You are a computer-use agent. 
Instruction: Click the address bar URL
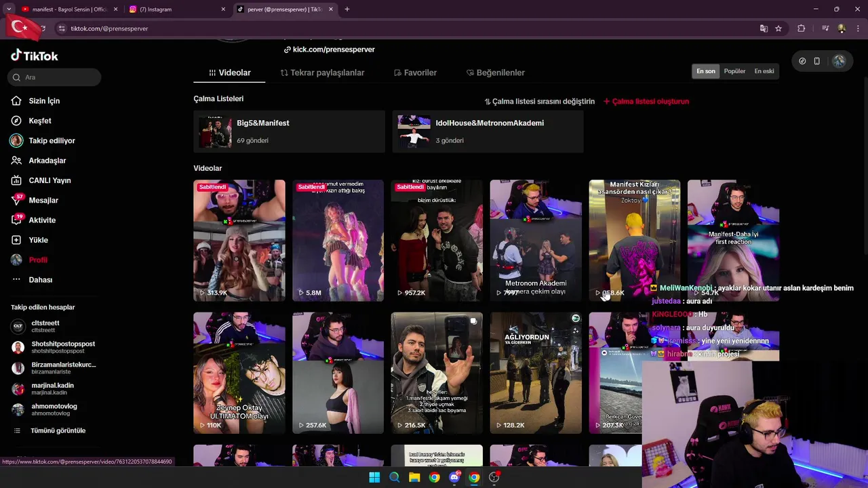click(109, 28)
